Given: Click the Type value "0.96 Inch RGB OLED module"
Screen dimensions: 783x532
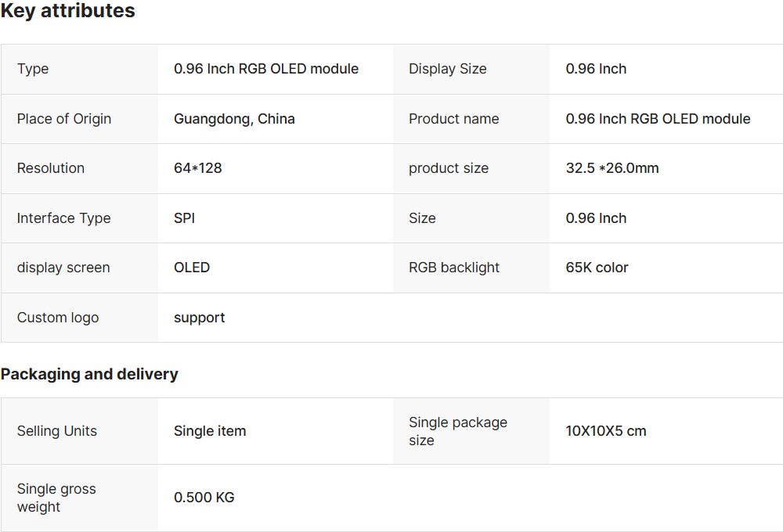Looking at the screenshot, I should click(x=266, y=69).
